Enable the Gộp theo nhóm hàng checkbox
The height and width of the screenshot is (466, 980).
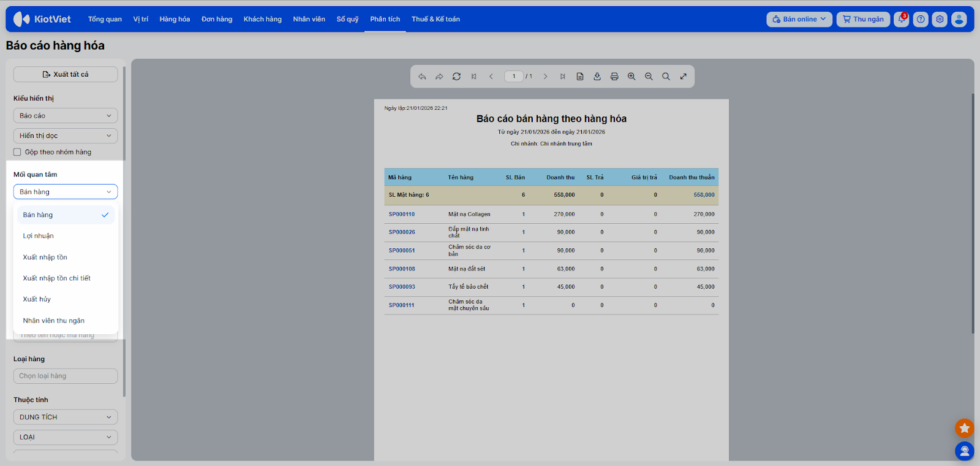(x=17, y=152)
